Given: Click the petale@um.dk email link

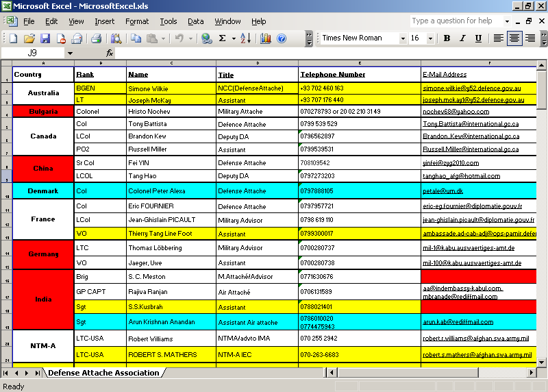Looking at the screenshot, I should [x=443, y=191].
